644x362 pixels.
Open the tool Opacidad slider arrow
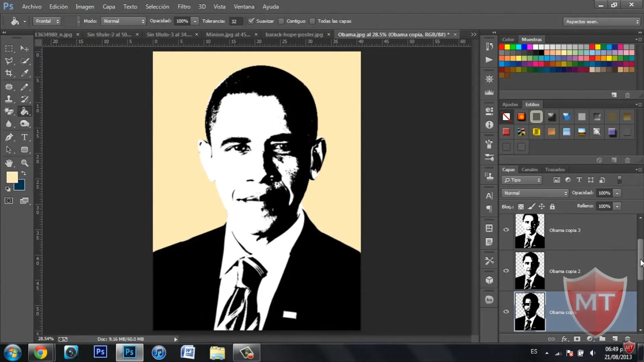[195, 21]
